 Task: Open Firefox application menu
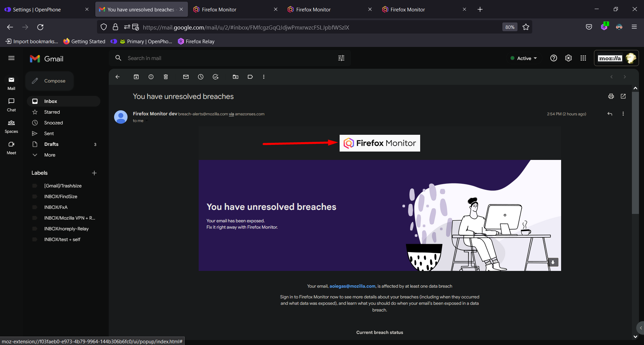[634, 27]
